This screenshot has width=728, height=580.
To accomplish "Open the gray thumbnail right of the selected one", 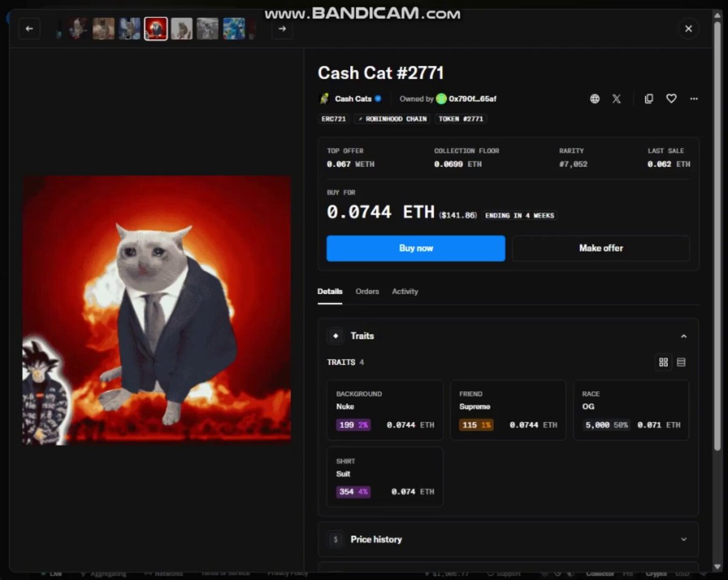I will (x=182, y=29).
